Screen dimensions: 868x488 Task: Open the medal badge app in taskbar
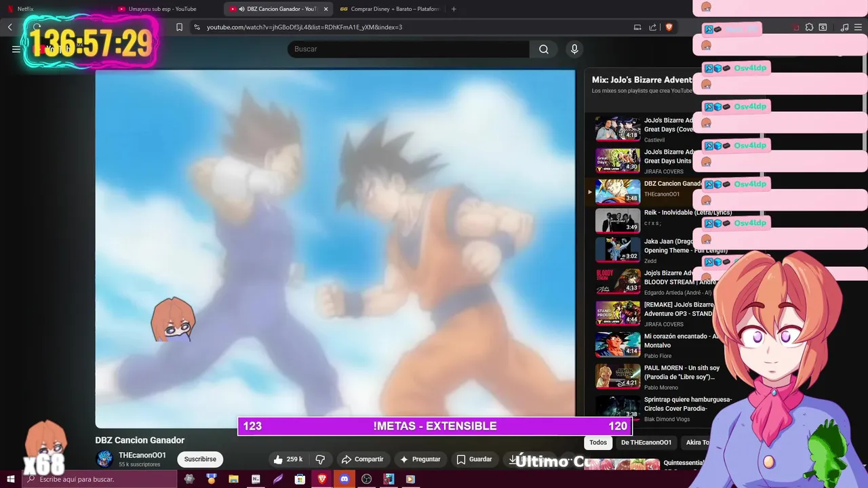pos(212,479)
